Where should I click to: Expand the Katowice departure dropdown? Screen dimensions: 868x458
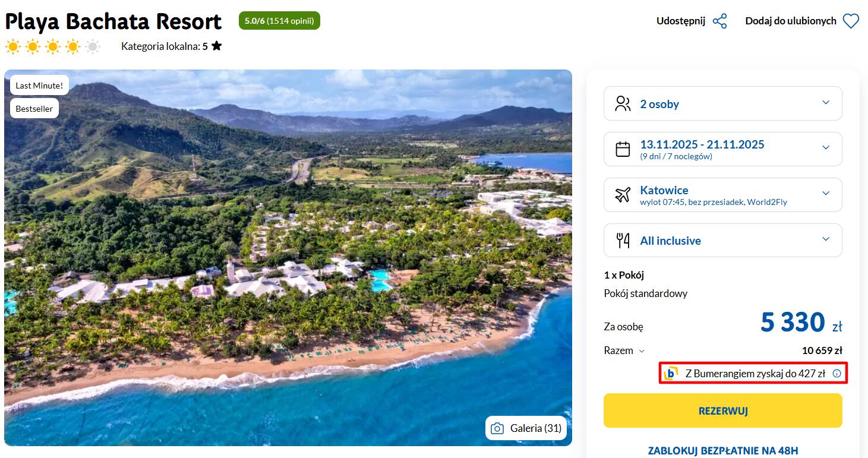point(825,194)
